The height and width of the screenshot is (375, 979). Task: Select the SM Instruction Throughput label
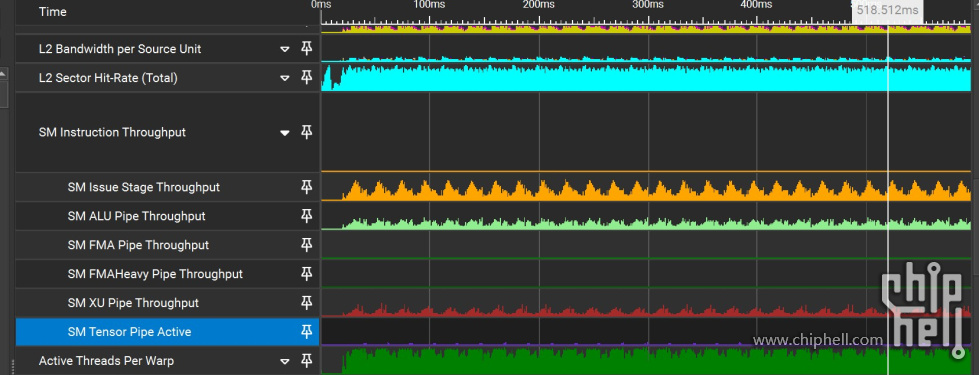[112, 132]
